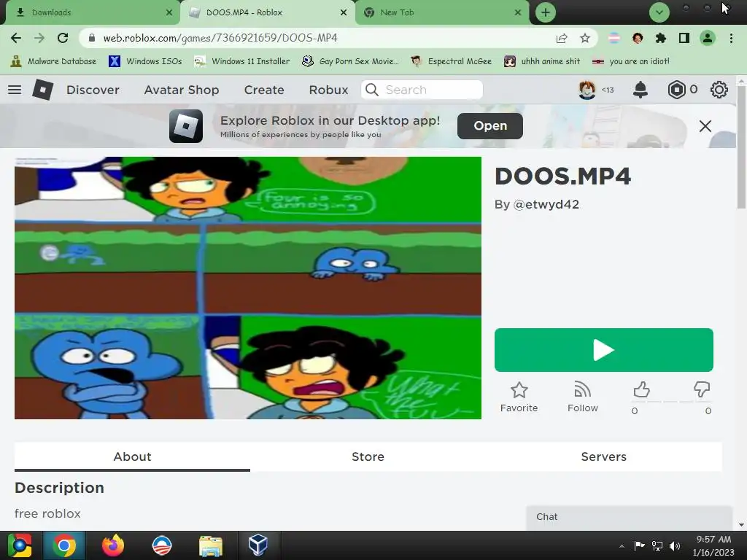Close the Downloads tab
This screenshot has width=747, height=560.
pos(169,12)
